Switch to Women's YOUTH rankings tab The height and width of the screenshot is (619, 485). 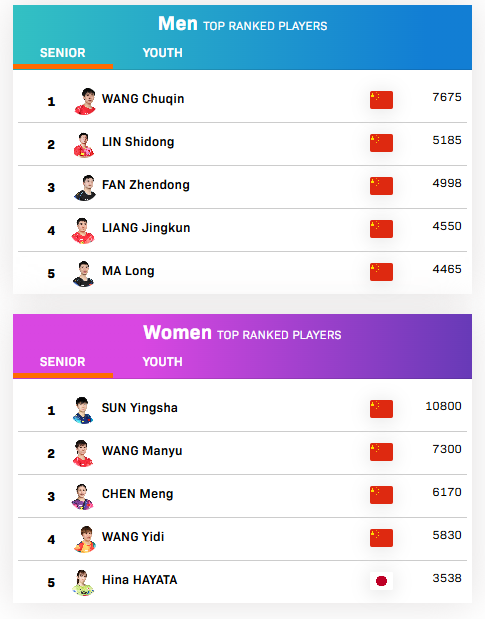point(163,362)
